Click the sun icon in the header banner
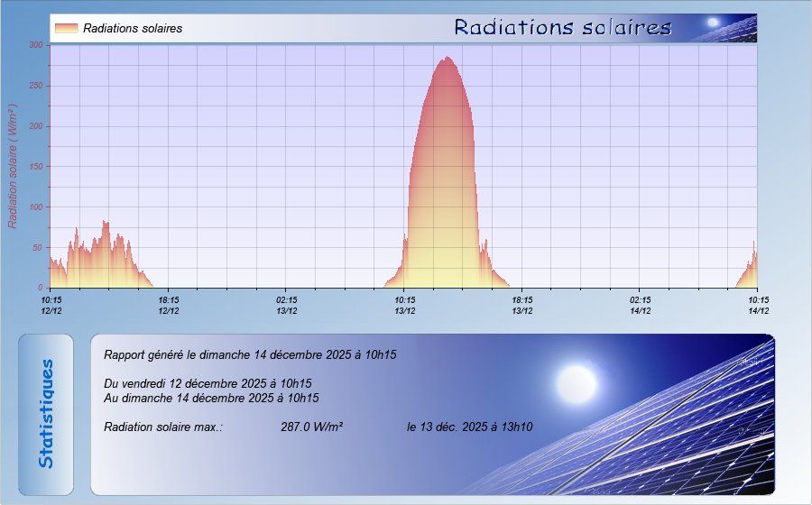Screen dimensions: 812x505 (713, 23)
